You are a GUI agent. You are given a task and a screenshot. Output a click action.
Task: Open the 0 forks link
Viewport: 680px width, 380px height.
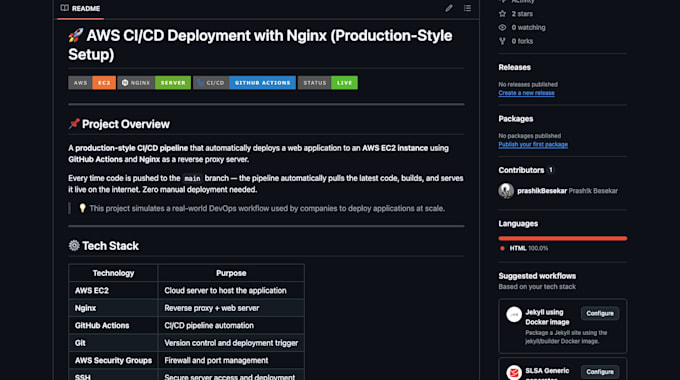522,41
